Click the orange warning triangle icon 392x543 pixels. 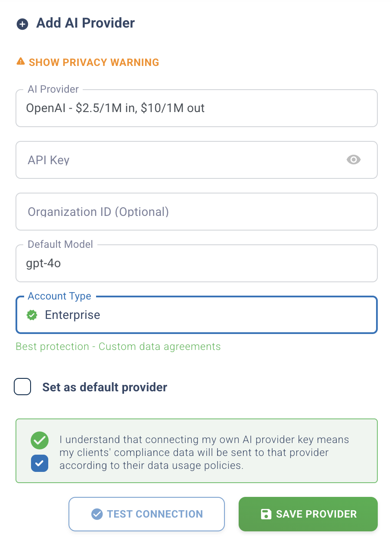click(x=20, y=62)
